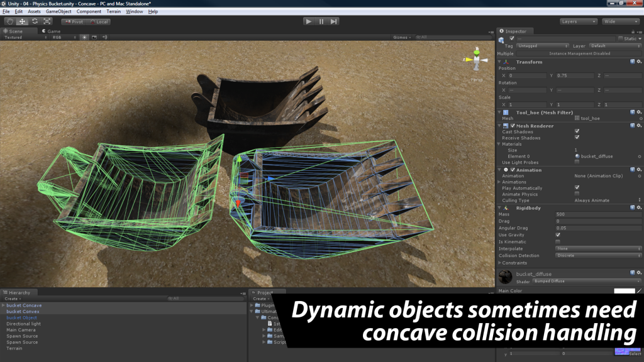Select the Hand/pan tool
The height and width of the screenshot is (362, 644).
(11, 21)
